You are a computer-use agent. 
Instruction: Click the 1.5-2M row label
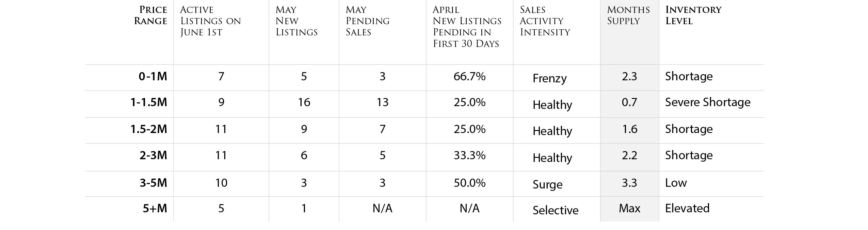coord(149,129)
